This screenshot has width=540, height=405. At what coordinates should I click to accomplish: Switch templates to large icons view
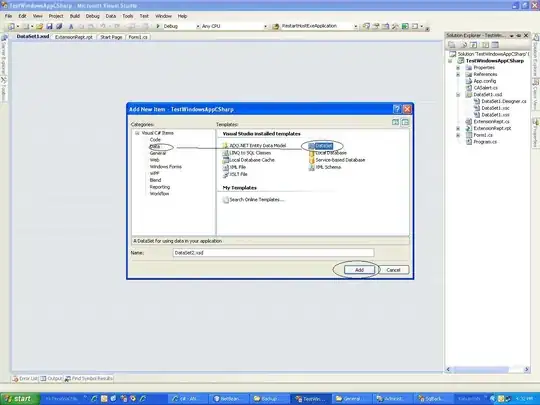[395, 122]
